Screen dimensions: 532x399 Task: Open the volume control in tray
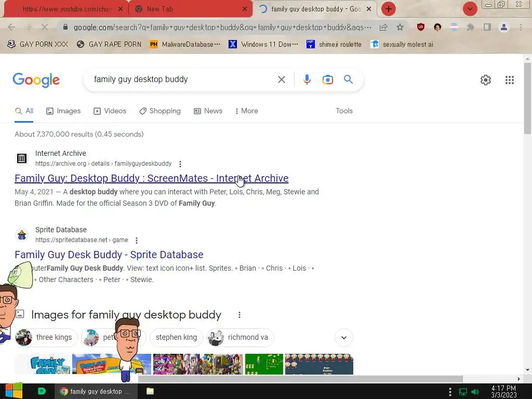tap(475, 392)
